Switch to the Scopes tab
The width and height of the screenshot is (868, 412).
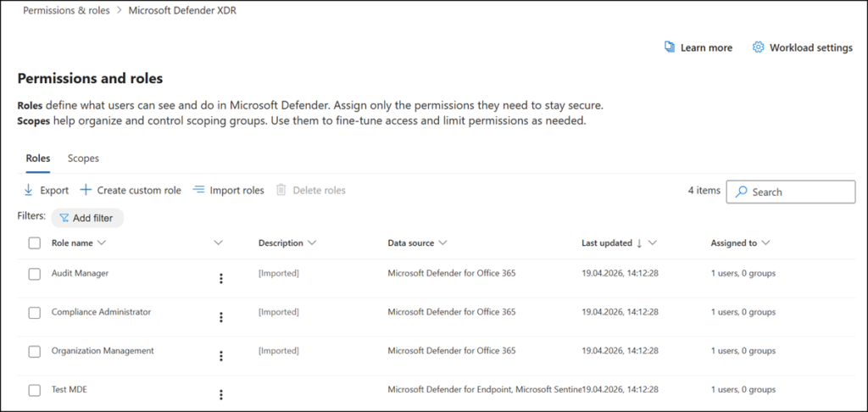tap(83, 159)
